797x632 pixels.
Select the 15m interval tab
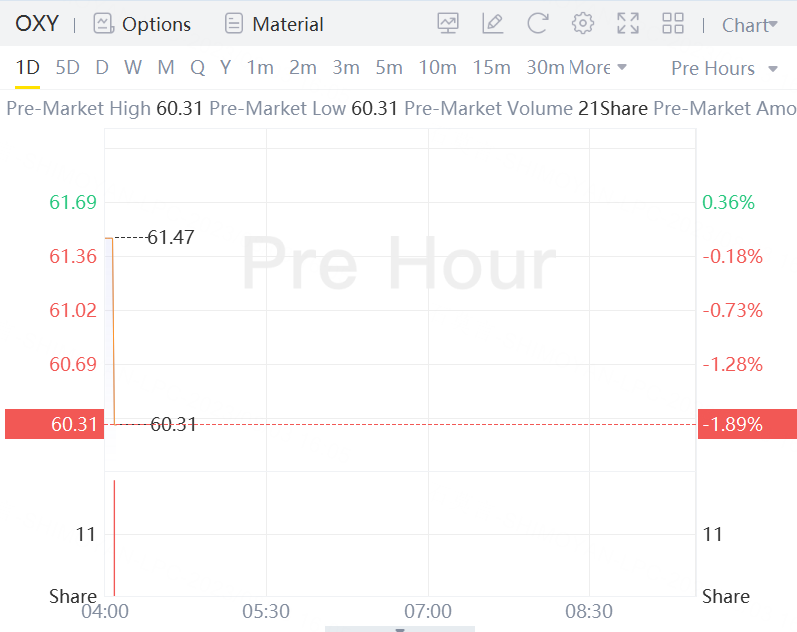coord(491,68)
